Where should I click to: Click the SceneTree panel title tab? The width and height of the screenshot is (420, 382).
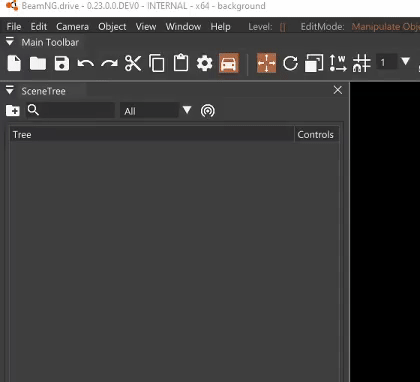pyautogui.click(x=43, y=91)
